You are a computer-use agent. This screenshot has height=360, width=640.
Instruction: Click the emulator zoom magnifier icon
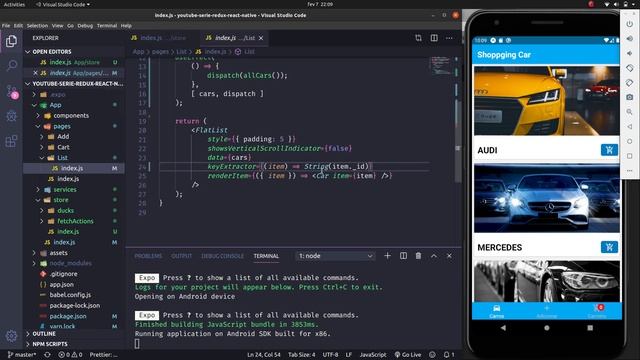point(630,112)
